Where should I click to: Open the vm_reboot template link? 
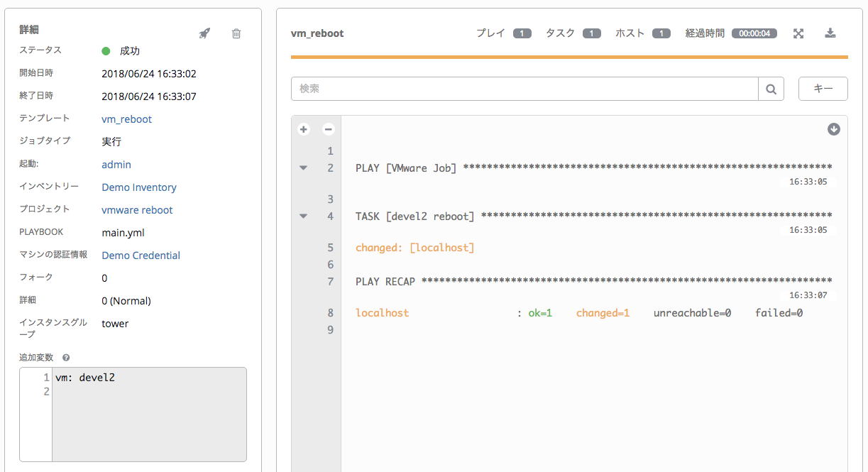tap(126, 119)
